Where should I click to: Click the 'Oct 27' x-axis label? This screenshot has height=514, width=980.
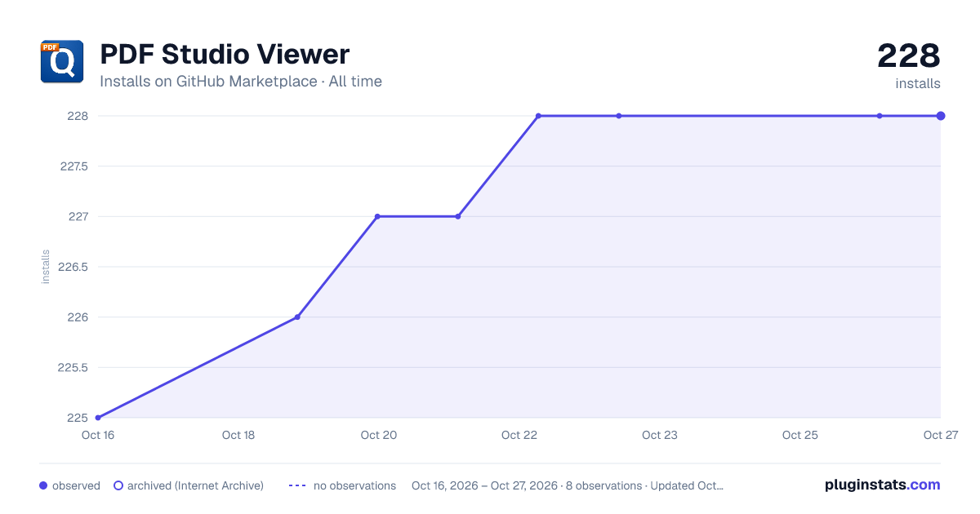[940, 435]
